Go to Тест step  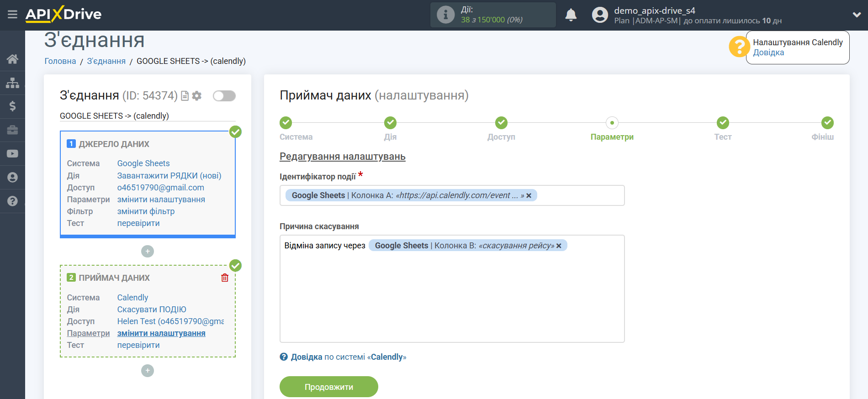click(723, 123)
